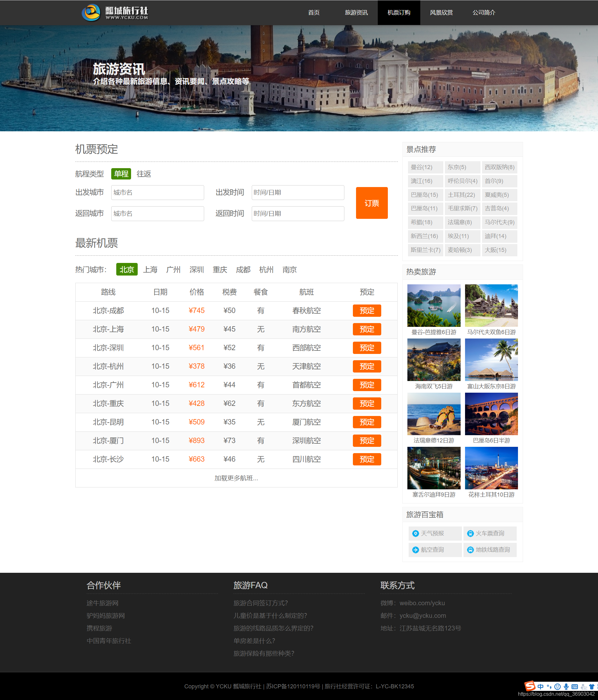
Task: Select 往返 round-trip type
Action: click(x=144, y=174)
